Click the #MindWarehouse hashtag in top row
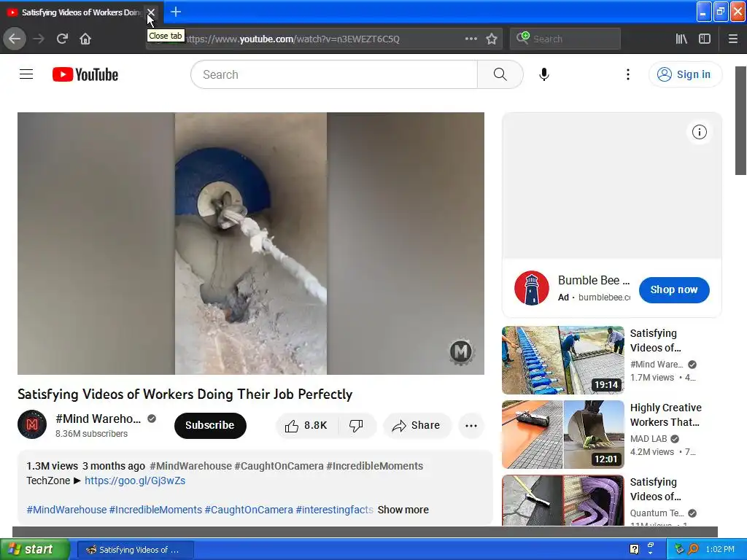This screenshot has height=560, width=747. coord(190,466)
